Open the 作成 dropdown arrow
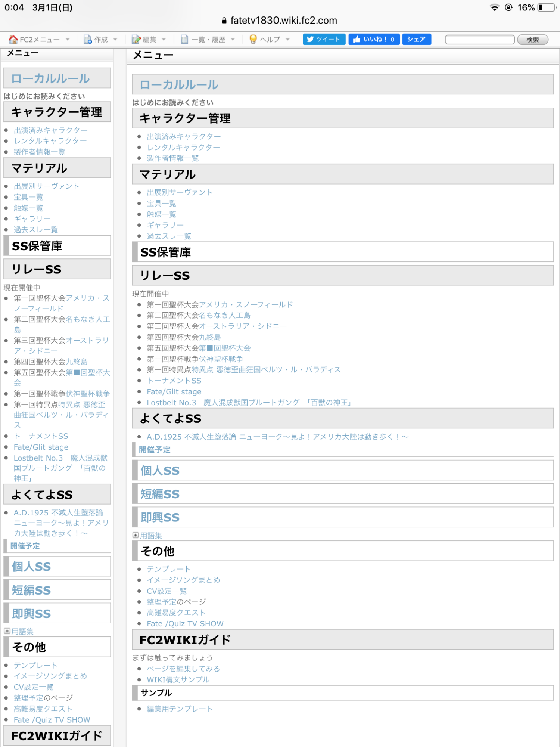560x747 pixels. (x=115, y=39)
